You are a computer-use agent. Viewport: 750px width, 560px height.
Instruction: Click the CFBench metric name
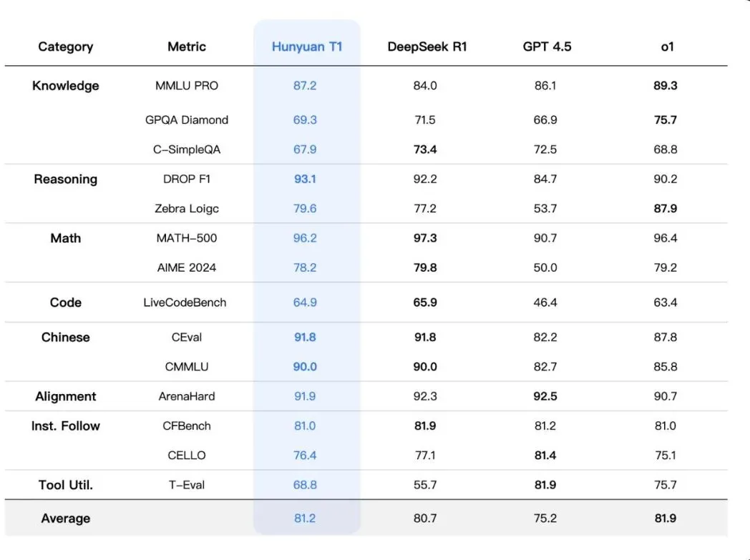click(x=187, y=426)
